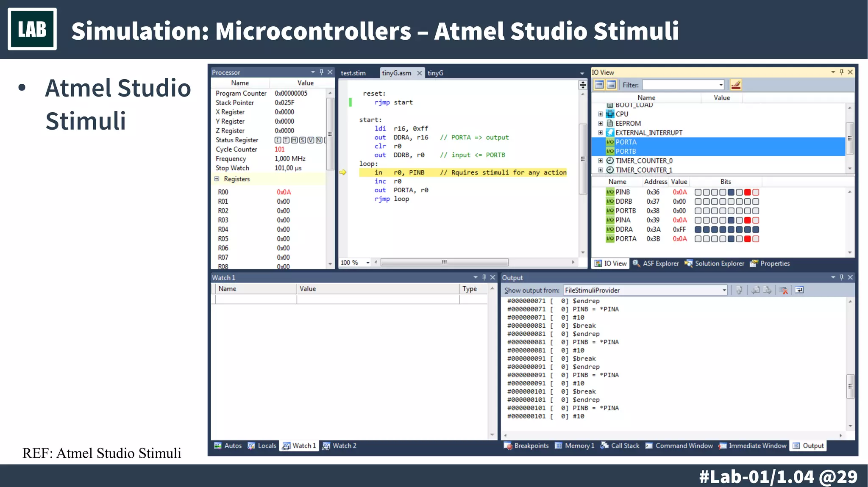Viewport: 868px width, 487px height.
Task: Pin the Output panel
Action: pyautogui.click(x=842, y=277)
